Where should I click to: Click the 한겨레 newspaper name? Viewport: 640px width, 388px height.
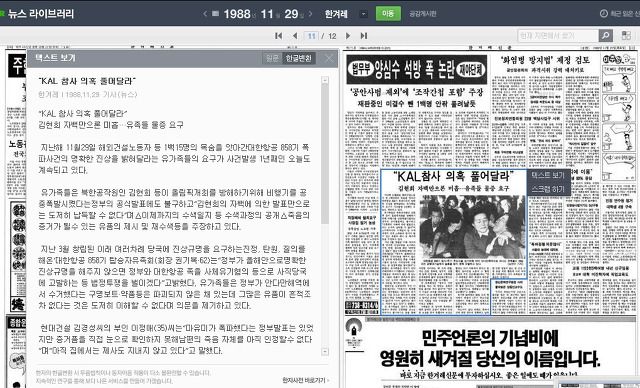click(336, 14)
